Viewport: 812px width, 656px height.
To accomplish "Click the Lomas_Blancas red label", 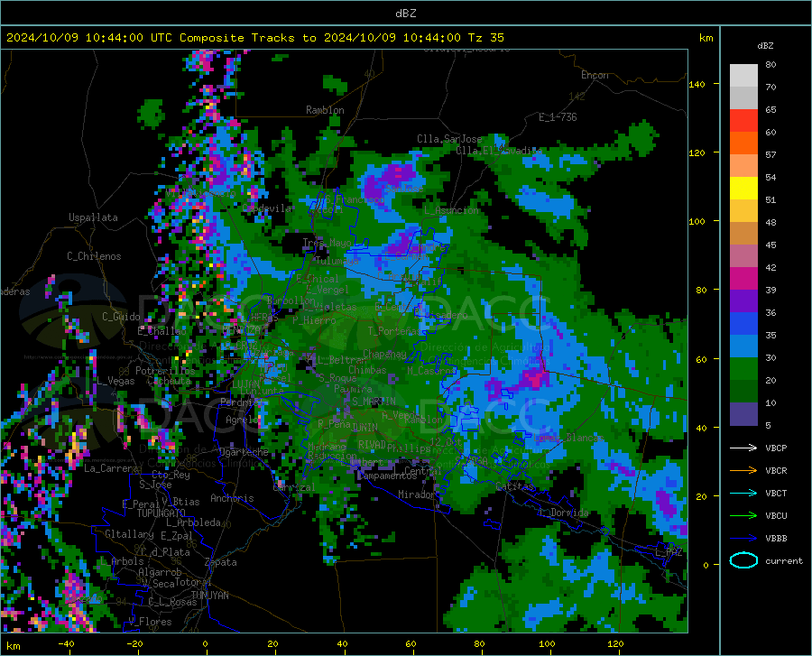I will click(568, 438).
